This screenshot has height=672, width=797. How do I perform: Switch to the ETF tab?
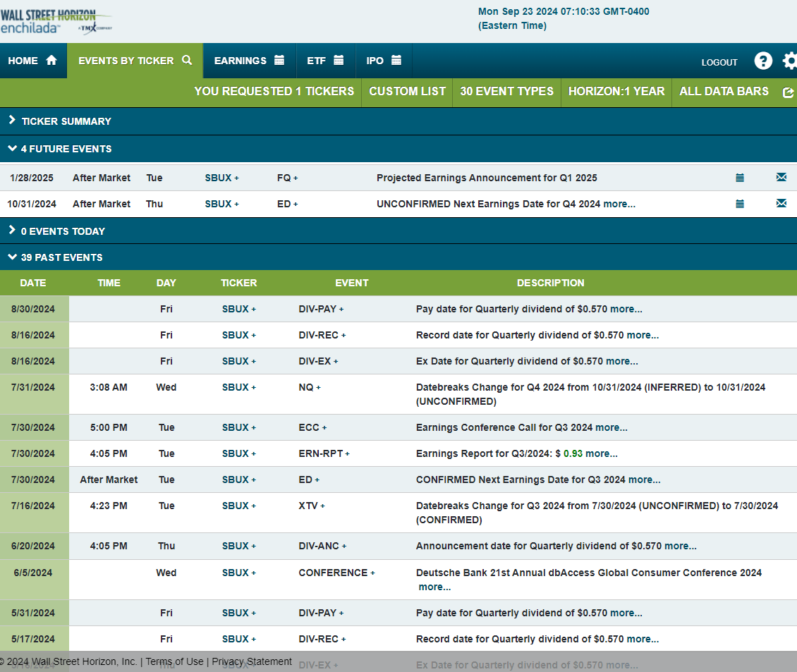point(325,61)
